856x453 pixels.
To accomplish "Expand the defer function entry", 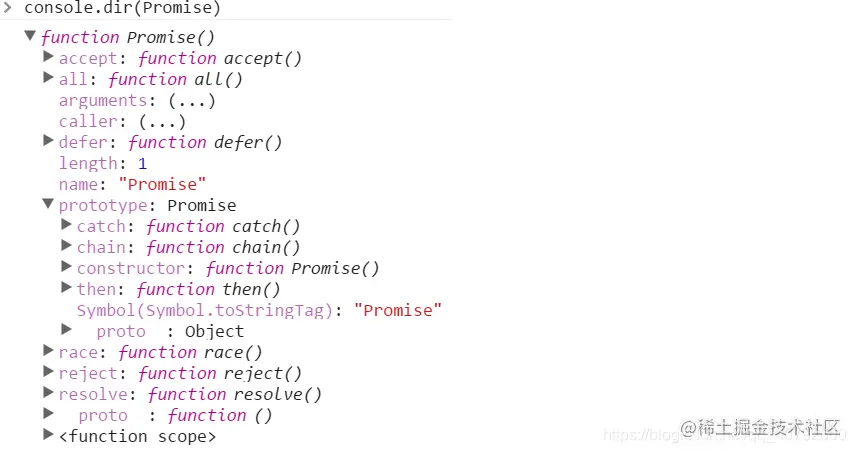I will [x=48, y=141].
